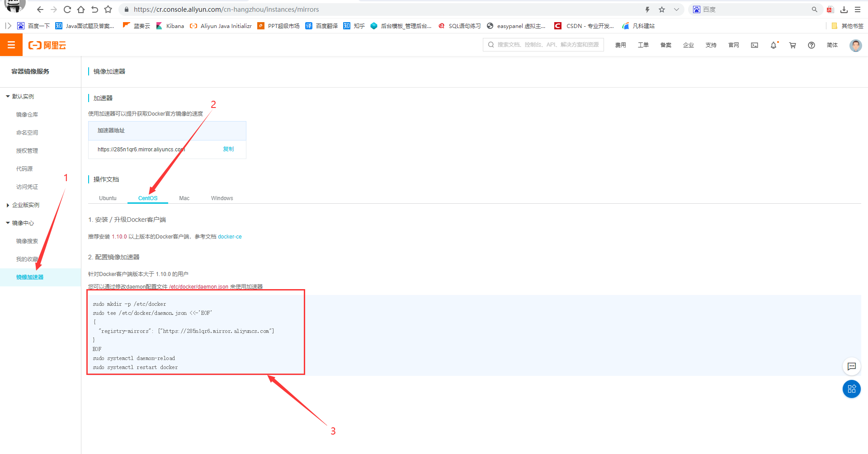The width and height of the screenshot is (868, 454).
Task: Click the accelerator URL text
Action: point(142,150)
